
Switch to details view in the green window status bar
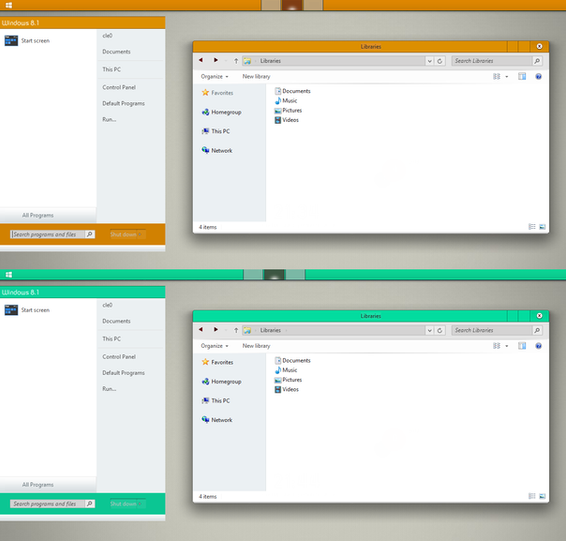532,496
